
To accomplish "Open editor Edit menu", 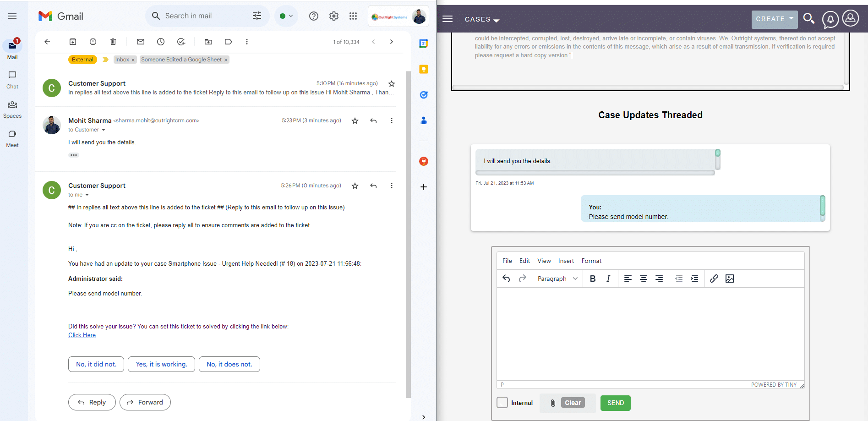I will (524, 261).
